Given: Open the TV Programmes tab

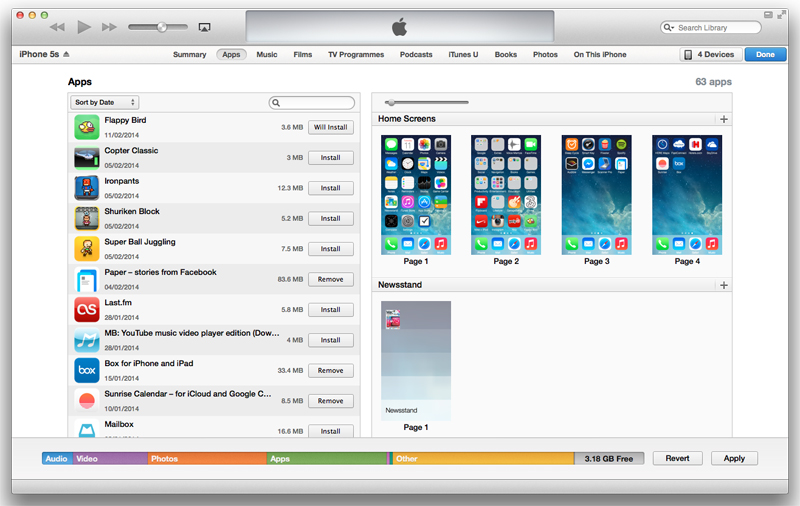Looking at the screenshot, I should click(x=356, y=55).
